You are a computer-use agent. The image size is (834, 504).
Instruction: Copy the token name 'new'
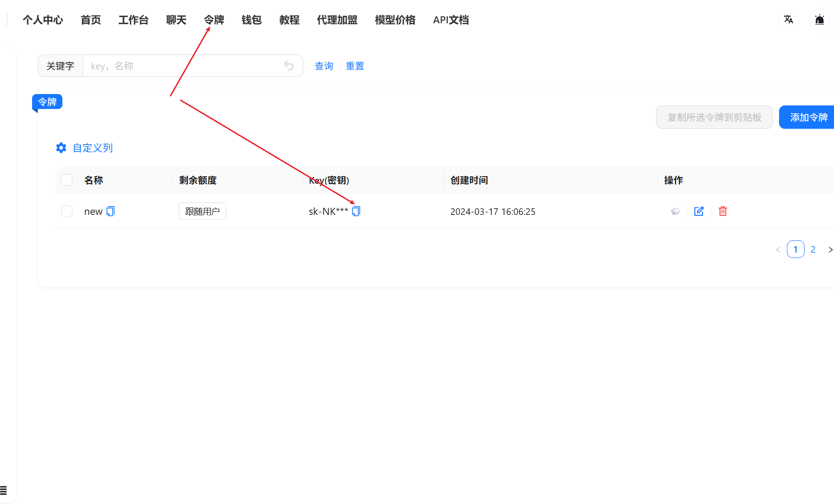pos(111,211)
